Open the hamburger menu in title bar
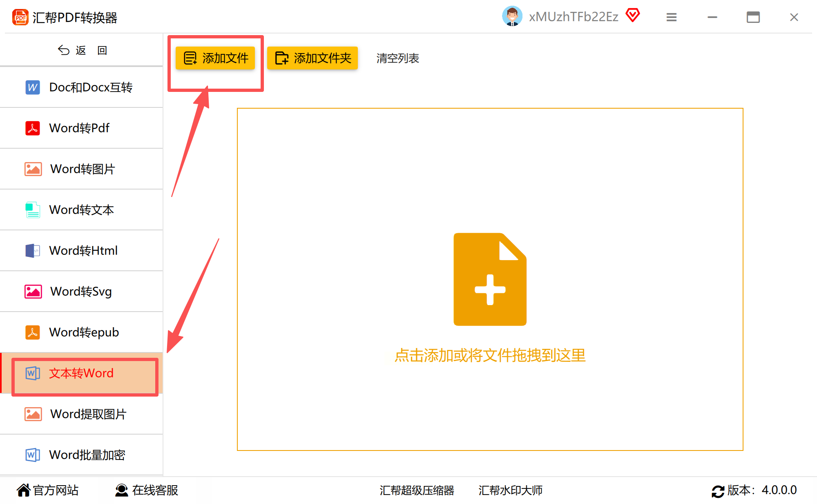The width and height of the screenshot is (817, 504). [672, 17]
